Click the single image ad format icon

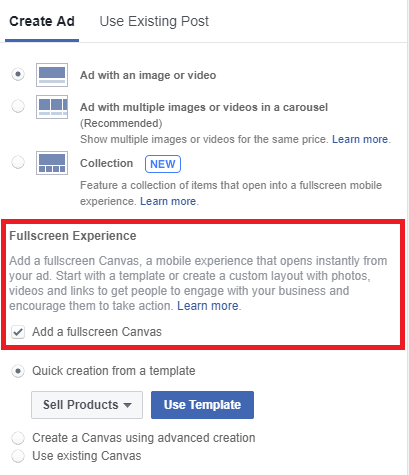tap(52, 75)
